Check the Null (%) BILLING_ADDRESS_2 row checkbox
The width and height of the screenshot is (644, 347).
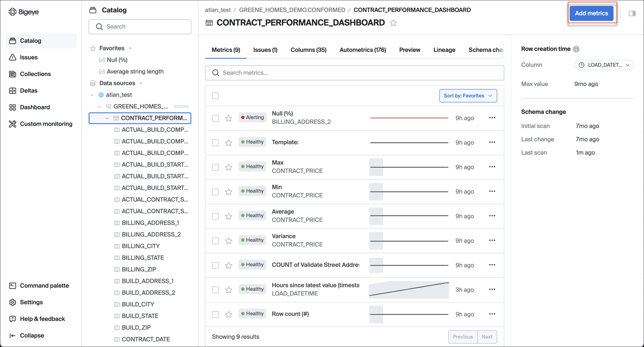pyautogui.click(x=215, y=118)
